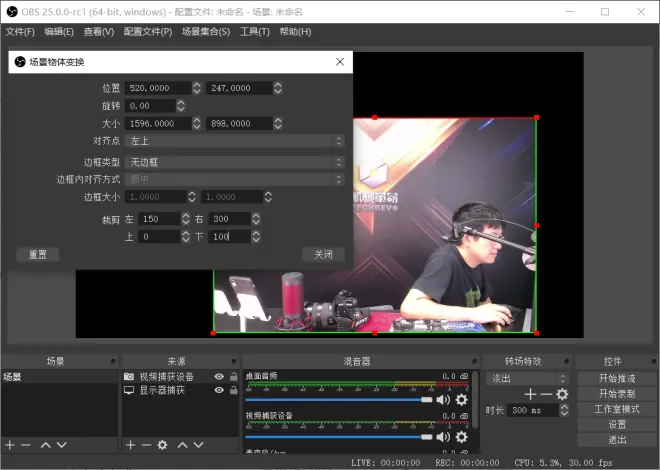Open the 淡出 transition dropdown

[x=527, y=378]
